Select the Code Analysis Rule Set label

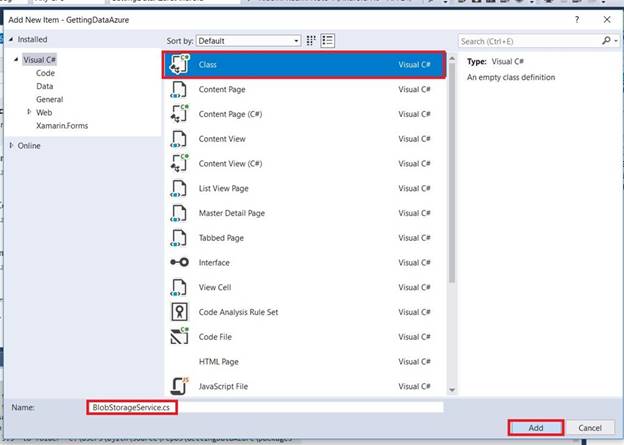click(x=238, y=312)
